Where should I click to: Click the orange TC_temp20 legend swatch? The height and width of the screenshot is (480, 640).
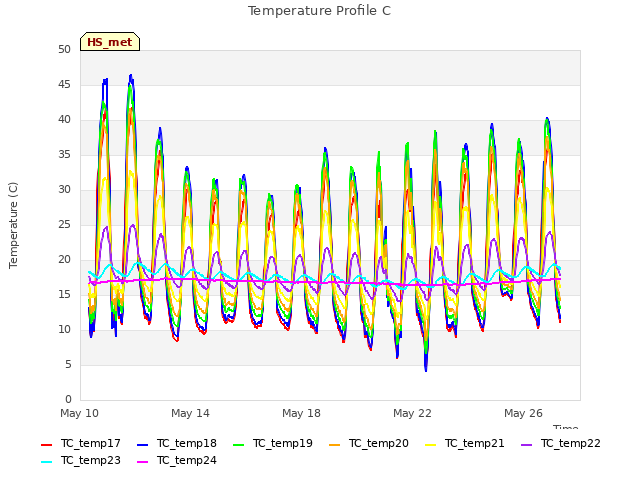tap(334, 444)
